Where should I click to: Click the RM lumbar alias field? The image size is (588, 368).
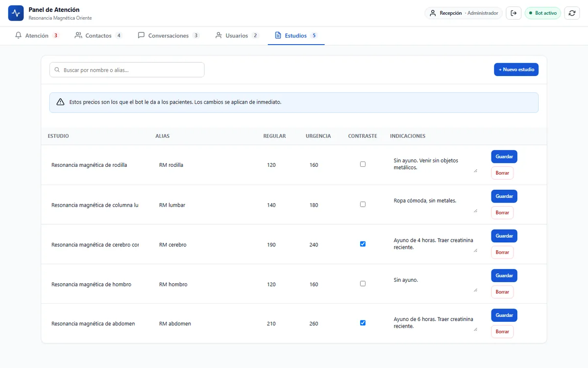coord(204,205)
